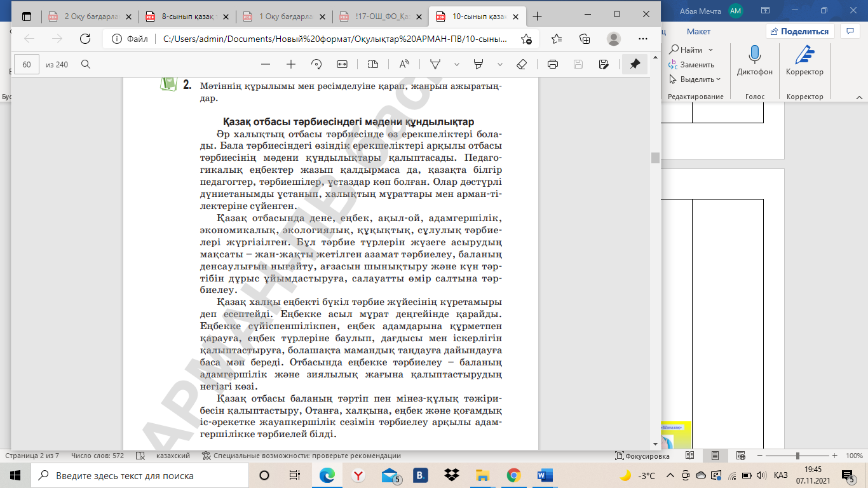Screen dimensions: 868x488
Task: Expand the Highlight tool options arrow
Action: point(500,64)
